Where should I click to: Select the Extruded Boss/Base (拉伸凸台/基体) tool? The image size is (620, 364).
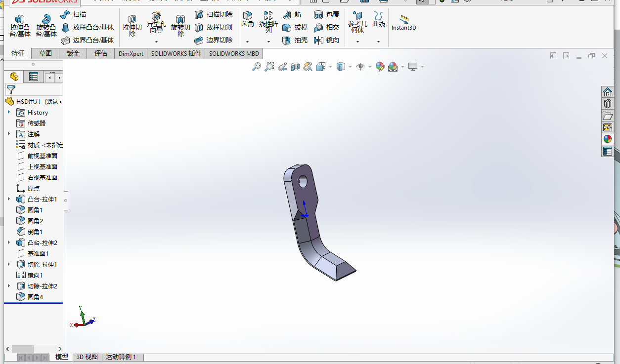tap(20, 26)
